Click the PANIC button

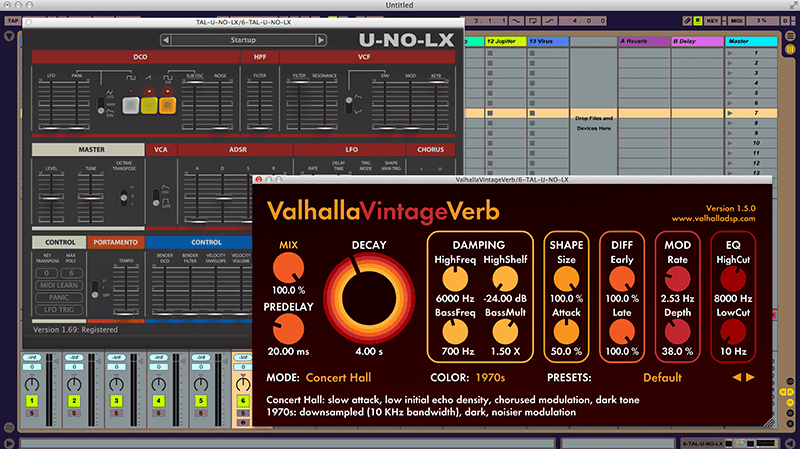tap(59, 297)
